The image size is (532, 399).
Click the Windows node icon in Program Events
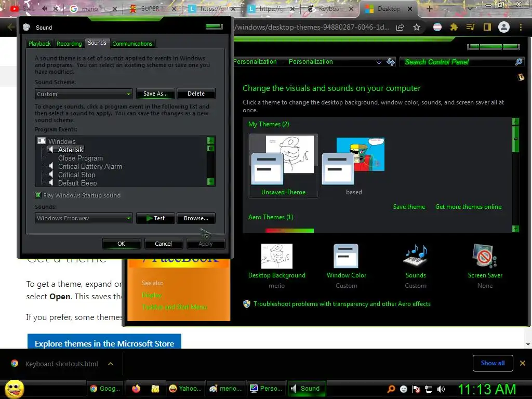pyautogui.click(x=42, y=141)
